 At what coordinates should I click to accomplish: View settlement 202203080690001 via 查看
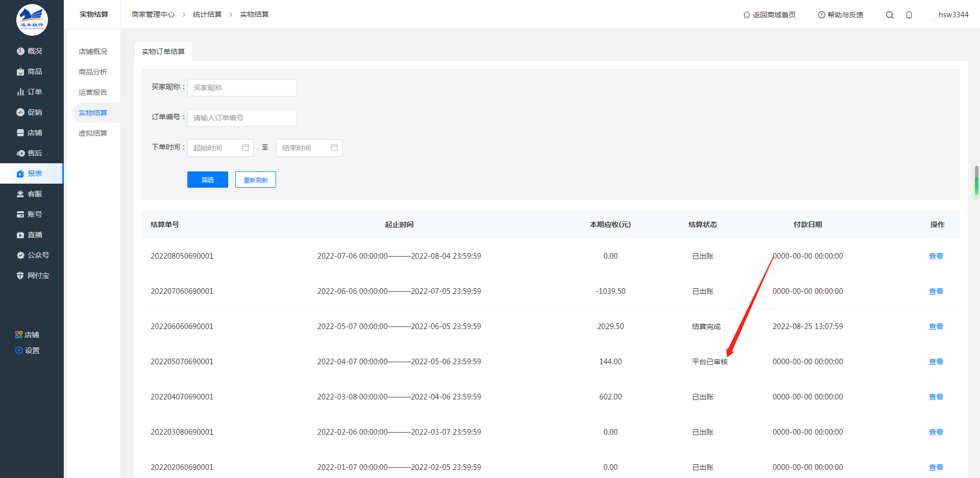click(x=936, y=432)
